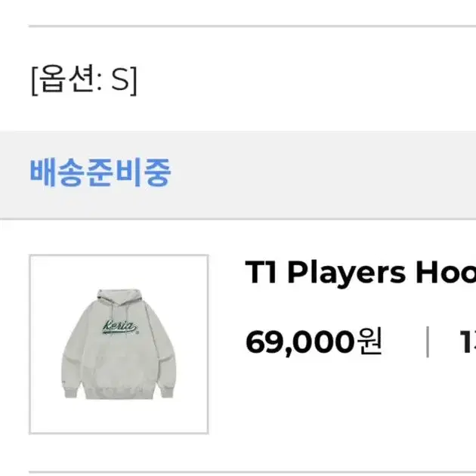Click the T1 text in product name
The height and width of the screenshot is (476, 476).
coord(261,272)
